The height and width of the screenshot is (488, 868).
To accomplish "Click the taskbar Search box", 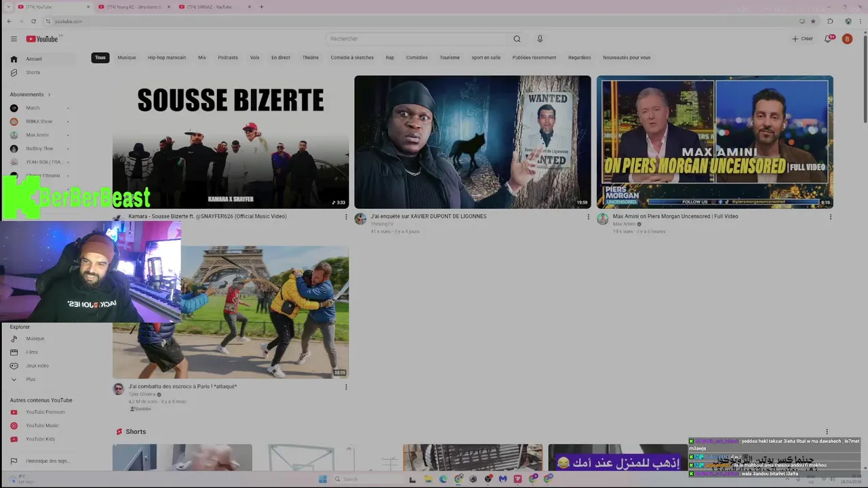I will pyautogui.click(x=368, y=479).
